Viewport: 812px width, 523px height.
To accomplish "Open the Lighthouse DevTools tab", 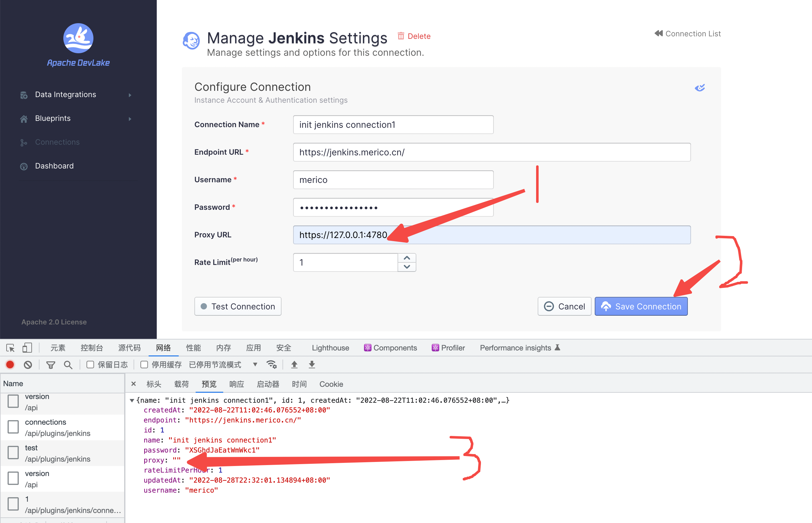I will (330, 348).
